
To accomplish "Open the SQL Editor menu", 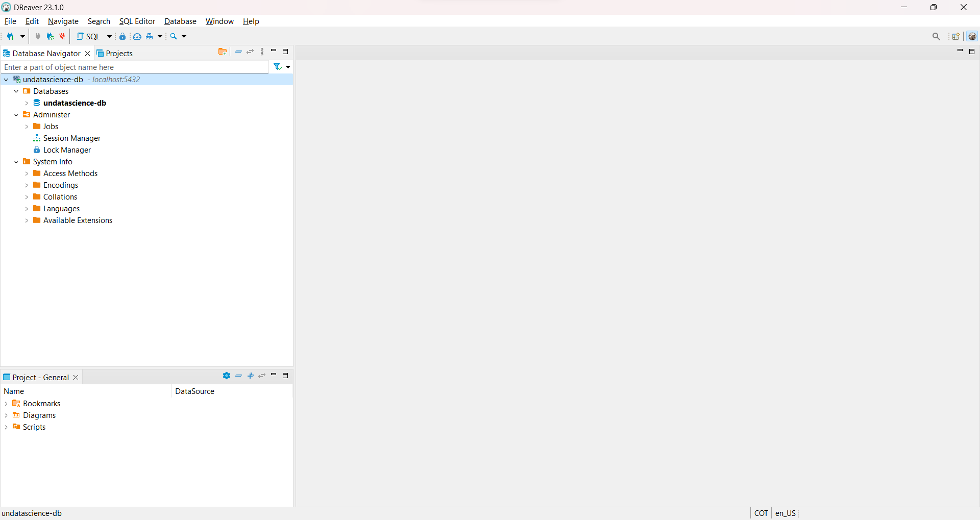I will 137,21.
